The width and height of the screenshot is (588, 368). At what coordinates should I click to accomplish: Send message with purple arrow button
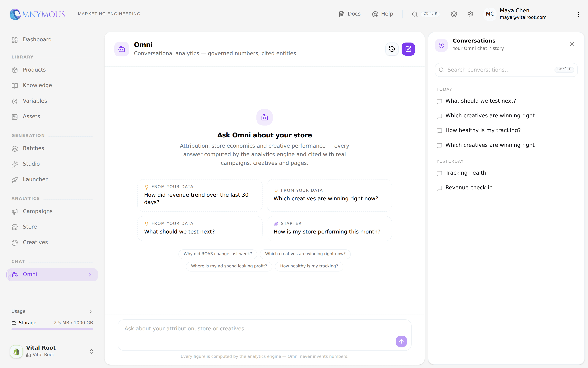(401, 341)
